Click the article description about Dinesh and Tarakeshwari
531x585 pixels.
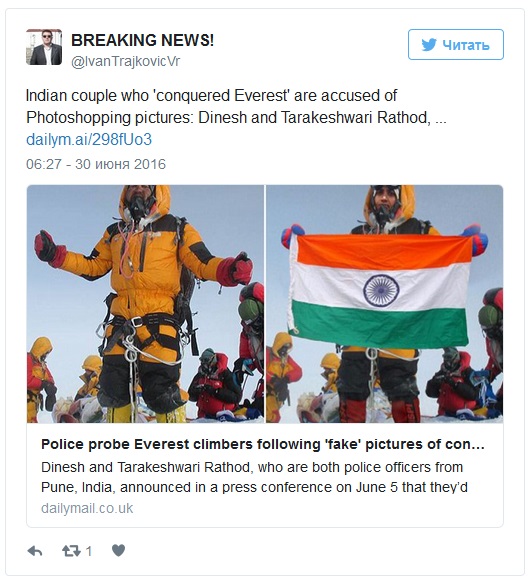(x=254, y=477)
